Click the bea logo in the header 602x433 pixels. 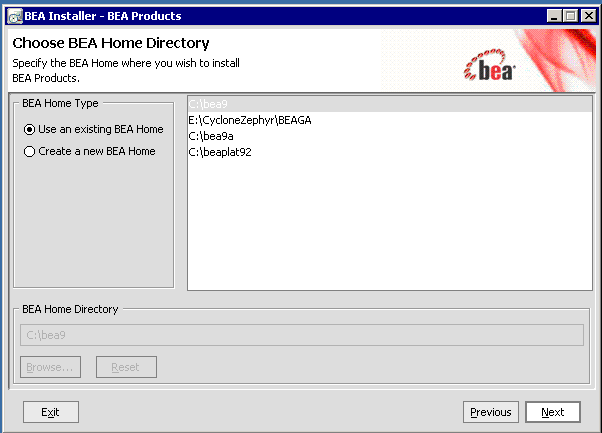490,65
